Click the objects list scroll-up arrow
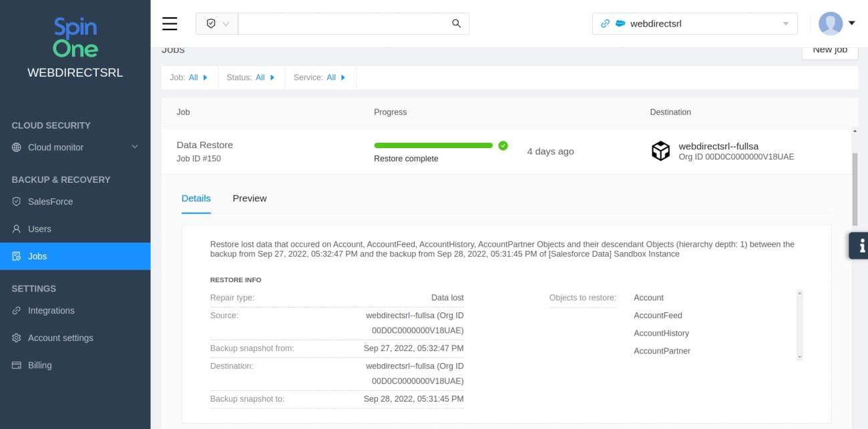The image size is (868, 429). [x=800, y=293]
